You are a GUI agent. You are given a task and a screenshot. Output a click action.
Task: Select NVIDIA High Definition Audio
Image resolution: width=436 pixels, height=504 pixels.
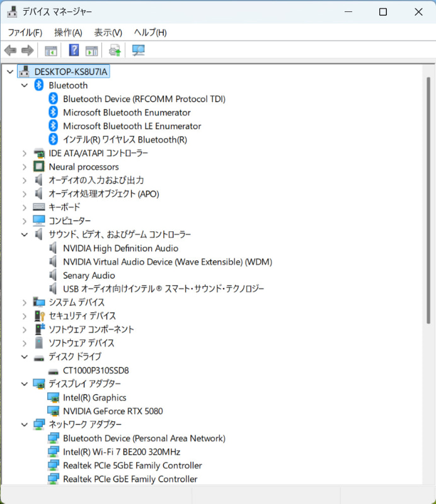point(120,248)
